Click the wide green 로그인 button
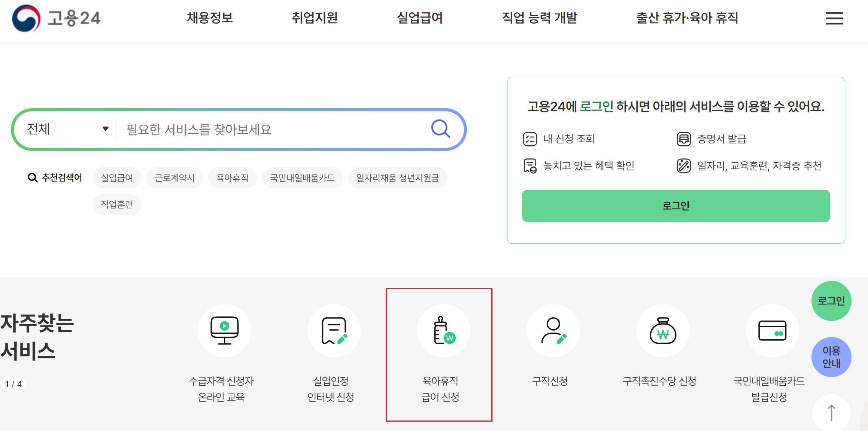The image size is (868, 431). pyautogui.click(x=676, y=206)
